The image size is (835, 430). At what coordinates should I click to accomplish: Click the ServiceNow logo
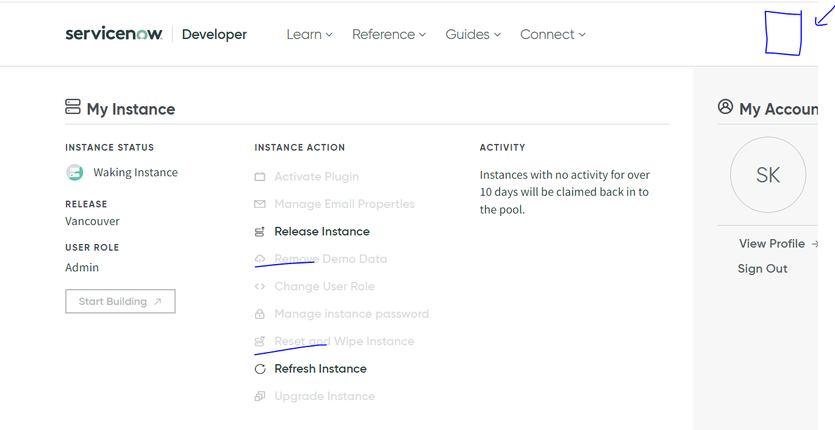click(x=113, y=34)
